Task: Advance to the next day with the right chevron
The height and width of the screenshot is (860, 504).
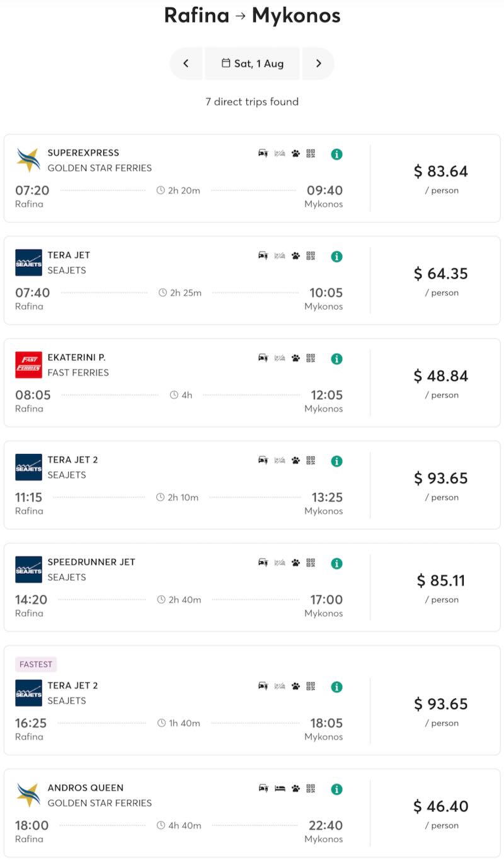Action: point(318,63)
